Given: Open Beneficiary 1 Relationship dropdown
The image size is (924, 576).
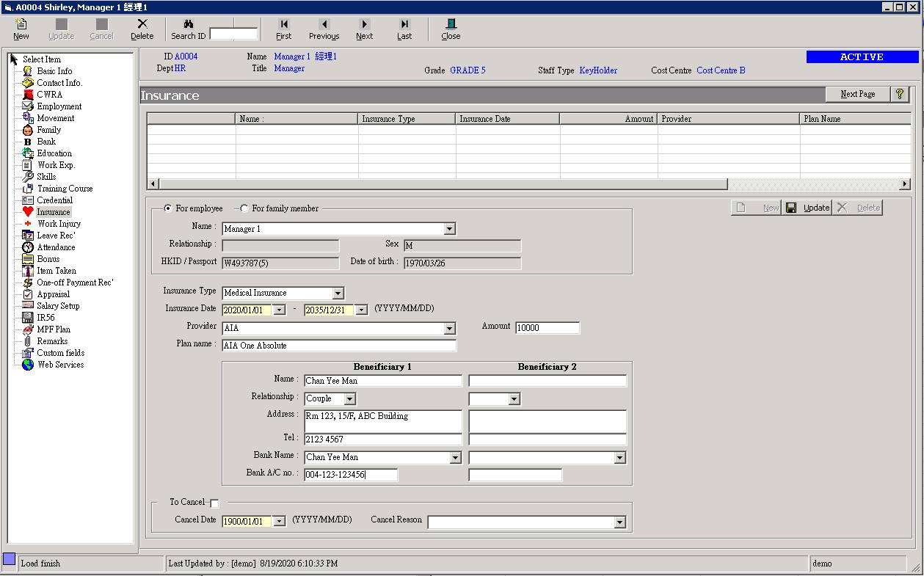Looking at the screenshot, I should 349,399.
